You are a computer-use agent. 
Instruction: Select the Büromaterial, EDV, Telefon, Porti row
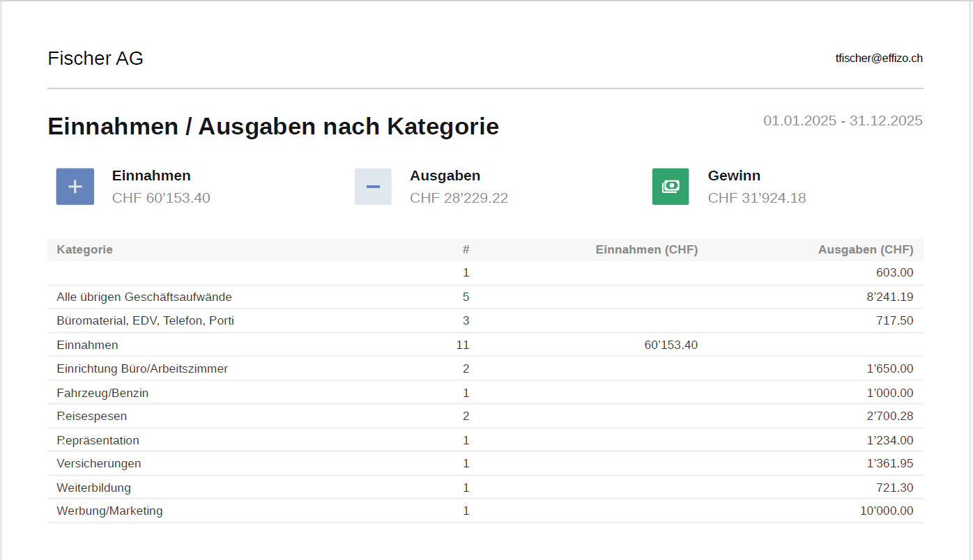tap(145, 321)
